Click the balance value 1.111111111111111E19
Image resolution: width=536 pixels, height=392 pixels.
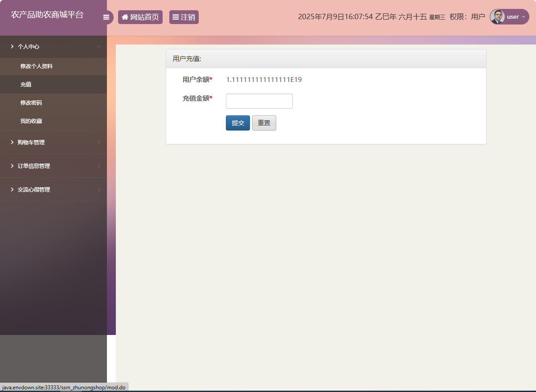point(264,80)
